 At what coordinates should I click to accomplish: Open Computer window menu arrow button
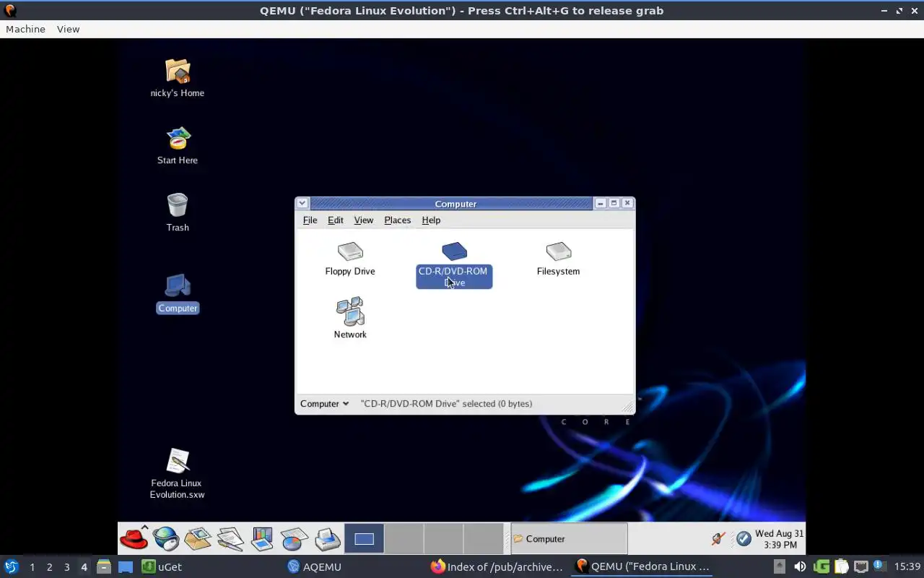pyautogui.click(x=302, y=203)
